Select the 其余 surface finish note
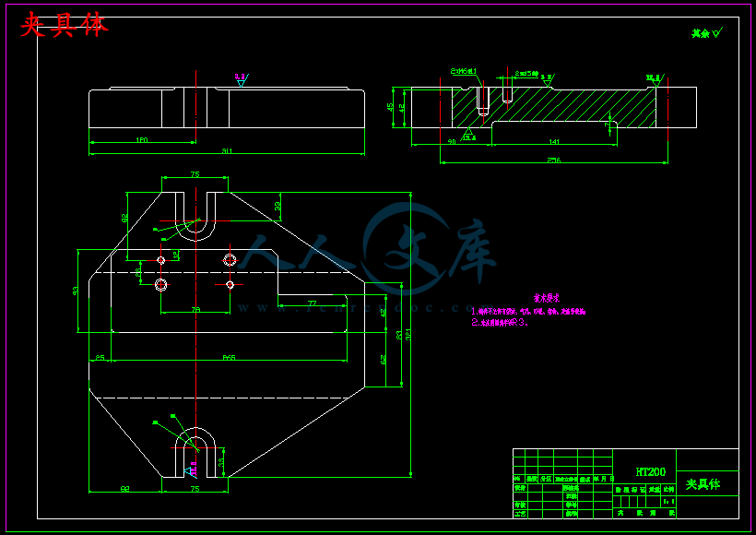This screenshot has width=756, height=535. (707, 33)
